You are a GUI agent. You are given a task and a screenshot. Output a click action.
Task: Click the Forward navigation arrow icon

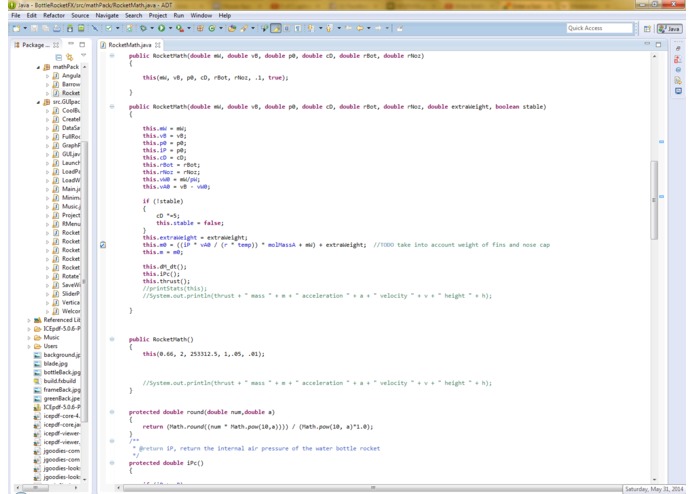(378, 28)
